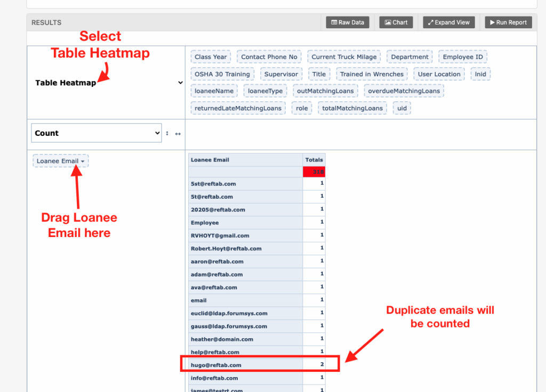Click the Expand View button
Screen dimensions: 546x392
448,22
